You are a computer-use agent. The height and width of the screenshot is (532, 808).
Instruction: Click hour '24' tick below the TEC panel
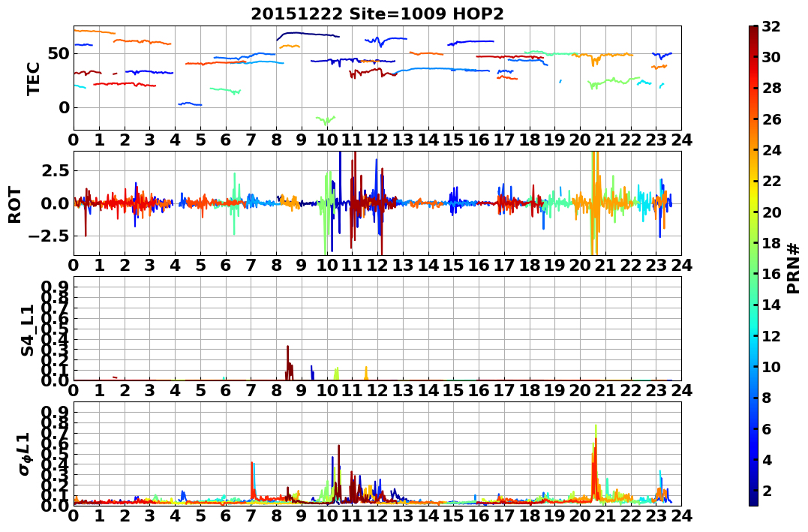pyautogui.click(x=681, y=140)
